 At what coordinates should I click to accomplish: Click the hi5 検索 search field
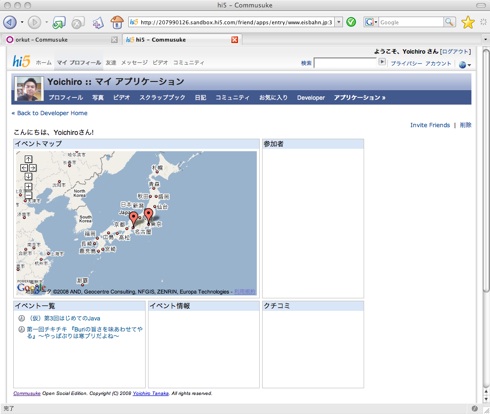345,63
